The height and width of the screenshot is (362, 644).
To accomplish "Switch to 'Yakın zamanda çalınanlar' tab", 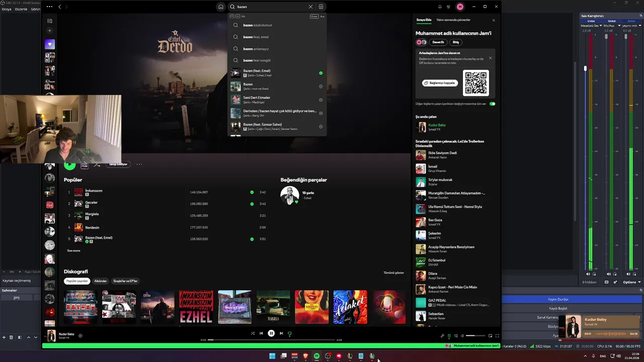I will [453, 20].
